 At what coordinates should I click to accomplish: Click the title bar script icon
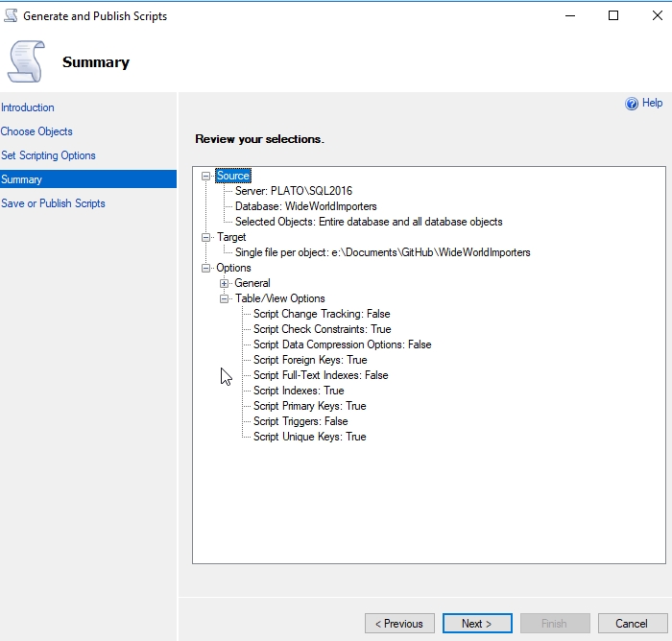10,15
